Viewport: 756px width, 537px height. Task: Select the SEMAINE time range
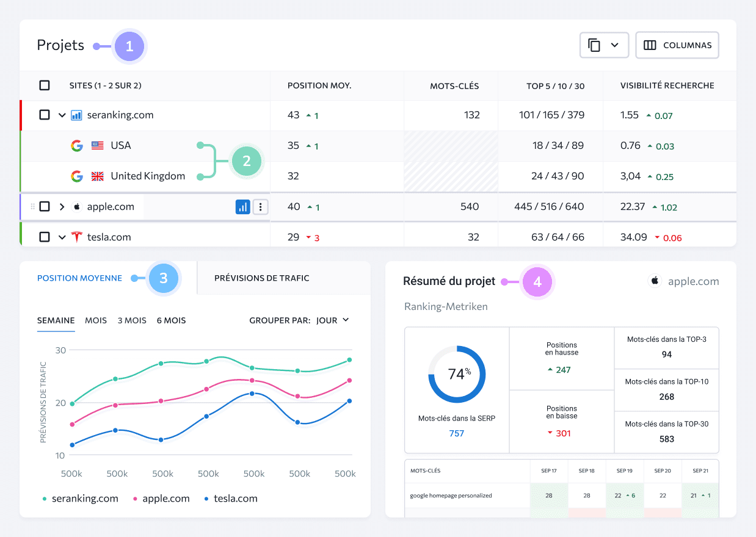[56, 320]
